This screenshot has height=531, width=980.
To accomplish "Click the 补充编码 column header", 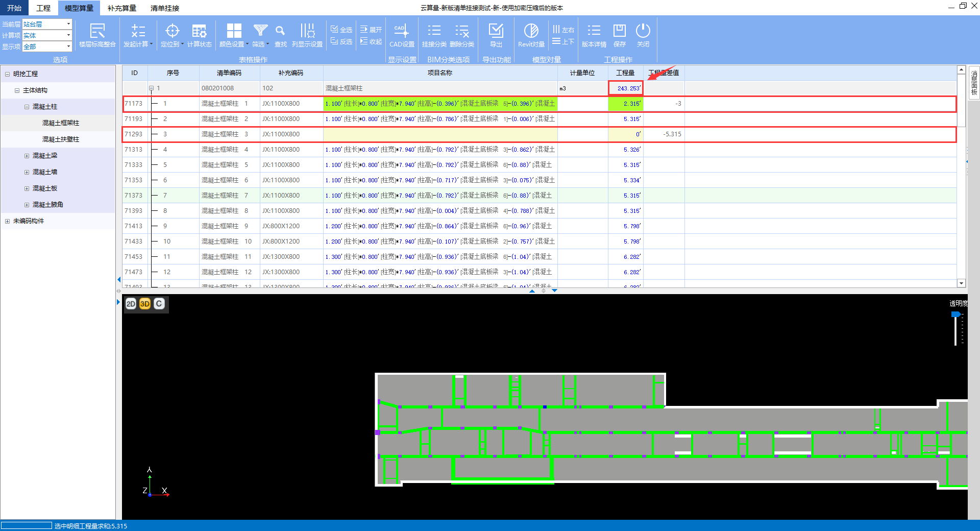I will point(291,73).
